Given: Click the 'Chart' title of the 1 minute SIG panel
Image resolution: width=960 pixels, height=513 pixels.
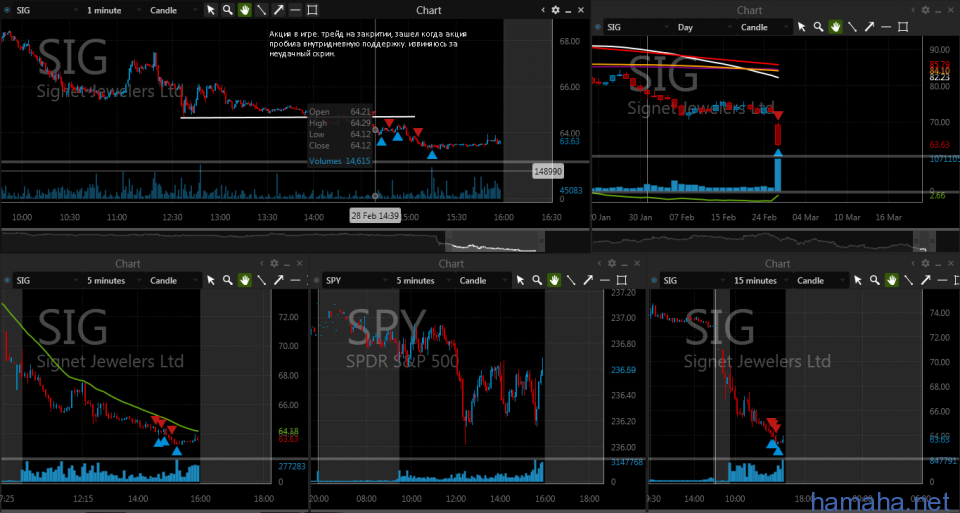Looking at the screenshot, I should (429, 10).
